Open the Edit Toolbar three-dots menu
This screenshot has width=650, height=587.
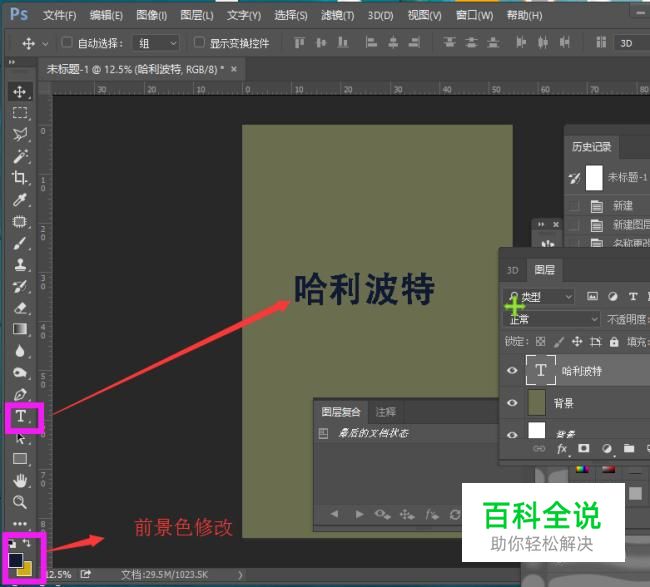pos(19,524)
